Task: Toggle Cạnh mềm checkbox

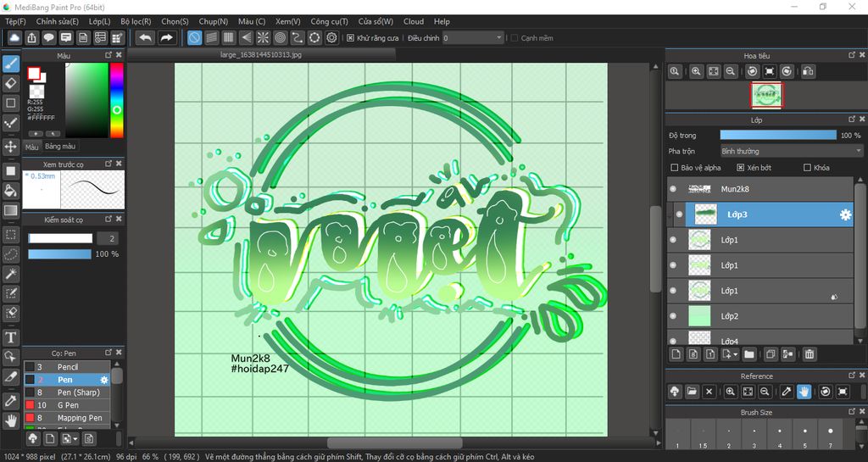Action: point(515,38)
